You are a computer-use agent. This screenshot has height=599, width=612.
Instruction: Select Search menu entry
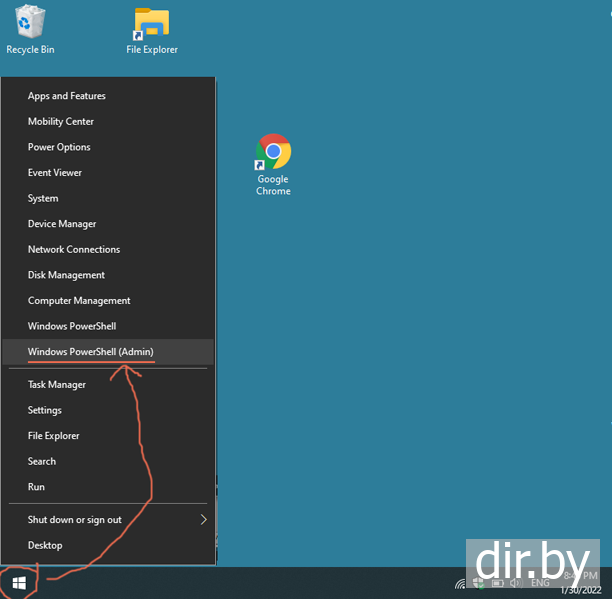pos(108,461)
